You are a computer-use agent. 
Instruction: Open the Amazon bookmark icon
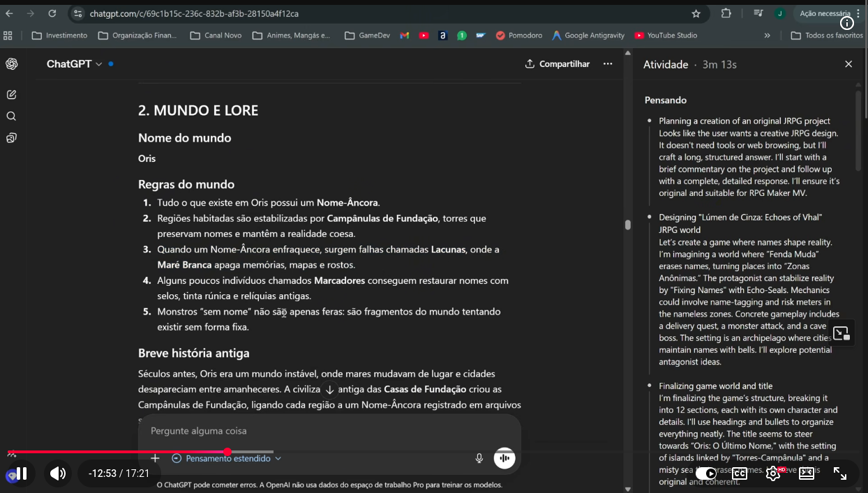[x=442, y=35]
